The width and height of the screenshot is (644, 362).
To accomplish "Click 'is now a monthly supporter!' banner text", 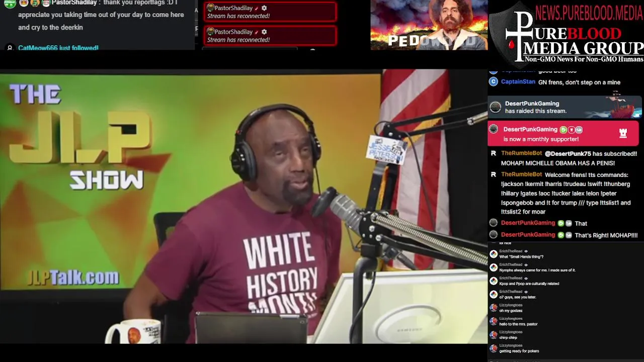I will tap(541, 139).
